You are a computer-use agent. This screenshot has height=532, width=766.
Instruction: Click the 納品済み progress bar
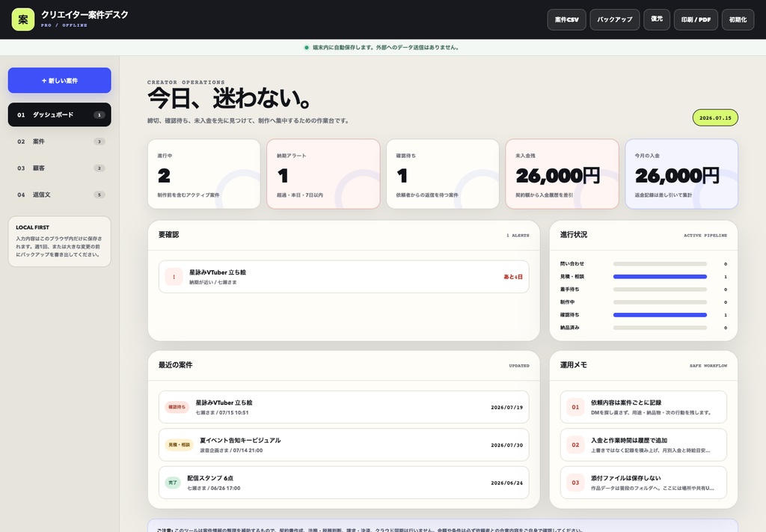pos(660,327)
